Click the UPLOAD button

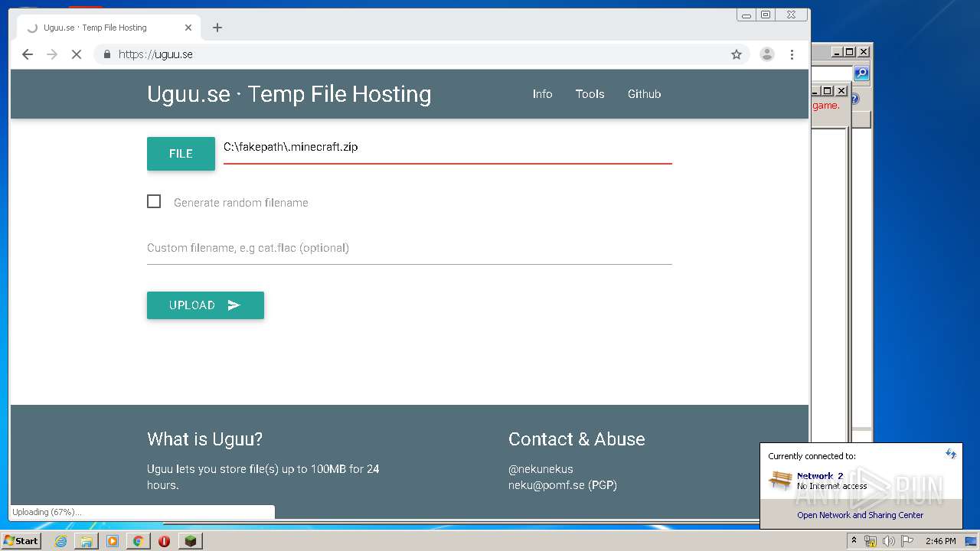205,305
